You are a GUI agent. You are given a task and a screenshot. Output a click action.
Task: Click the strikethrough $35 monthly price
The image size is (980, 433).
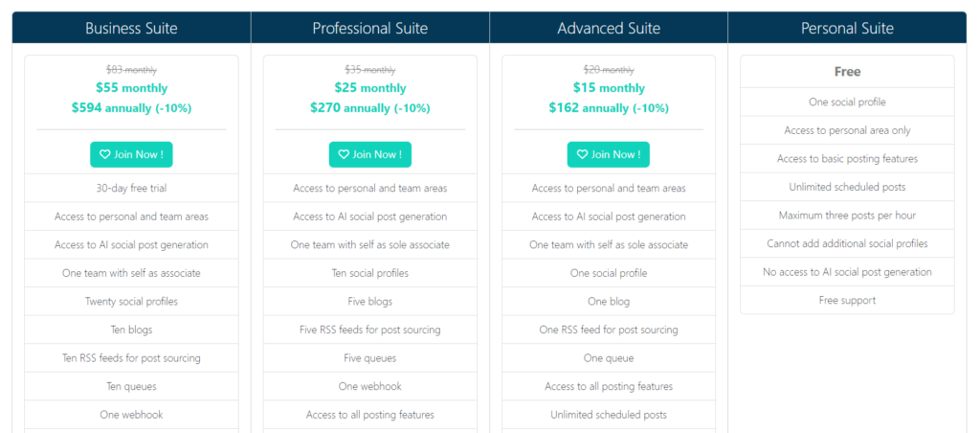click(370, 70)
